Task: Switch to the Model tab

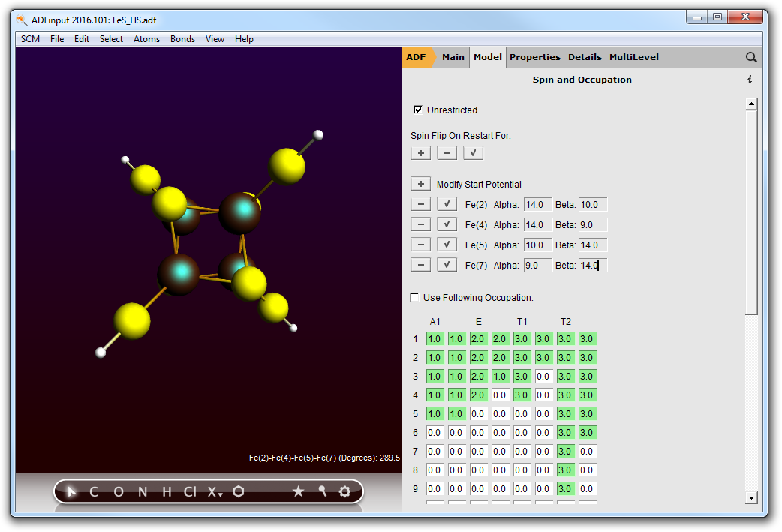Action: [x=487, y=57]
